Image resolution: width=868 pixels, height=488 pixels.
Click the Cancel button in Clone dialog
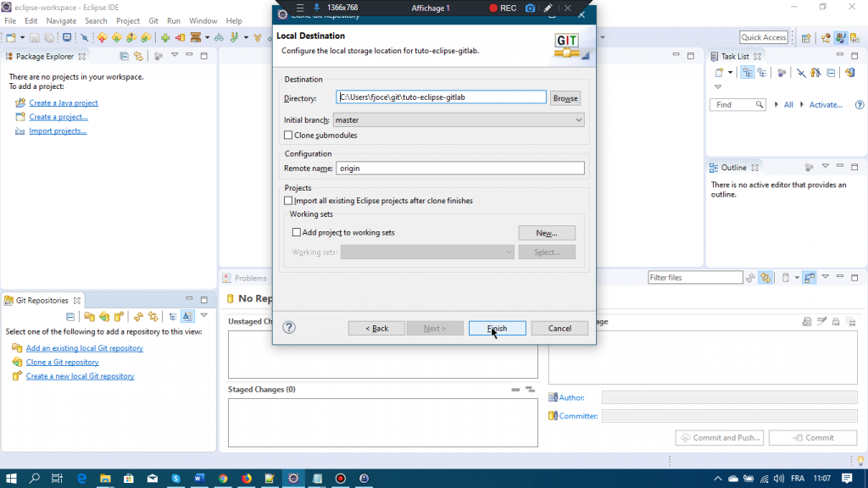tap(559, 328)
